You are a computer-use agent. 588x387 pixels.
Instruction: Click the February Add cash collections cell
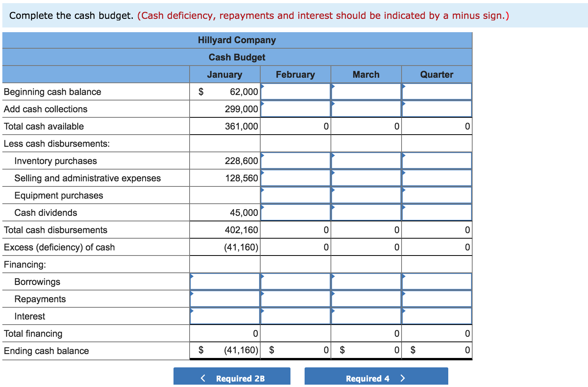point(295,109)
